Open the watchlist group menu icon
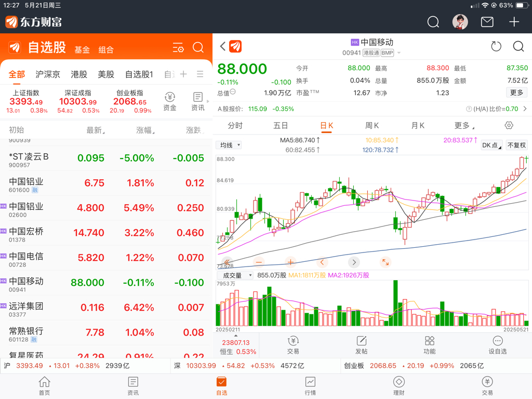This screenshot has width=532, height=399. coord(200,74)
